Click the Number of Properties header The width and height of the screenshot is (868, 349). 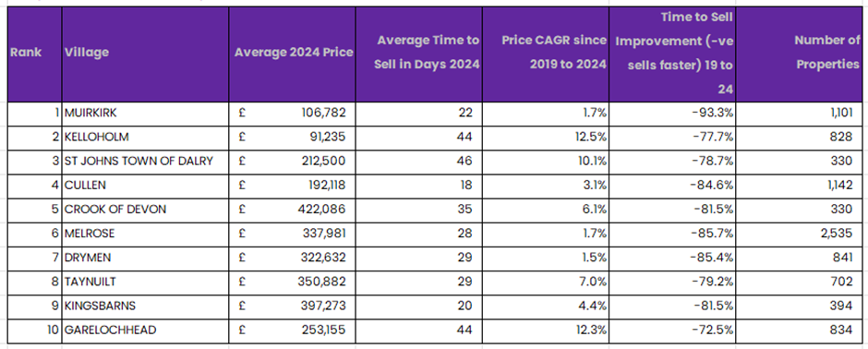tap(800, 54)
